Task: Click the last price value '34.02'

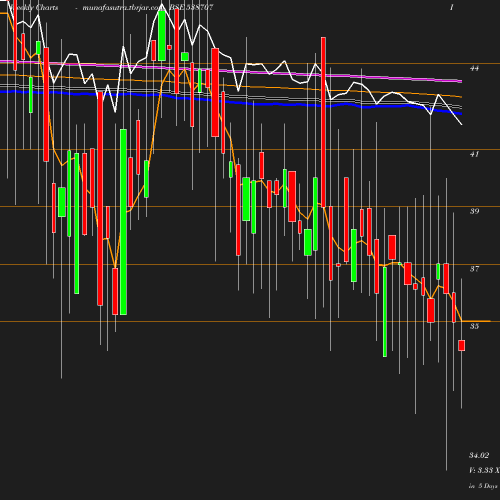Action: [479, 455]
